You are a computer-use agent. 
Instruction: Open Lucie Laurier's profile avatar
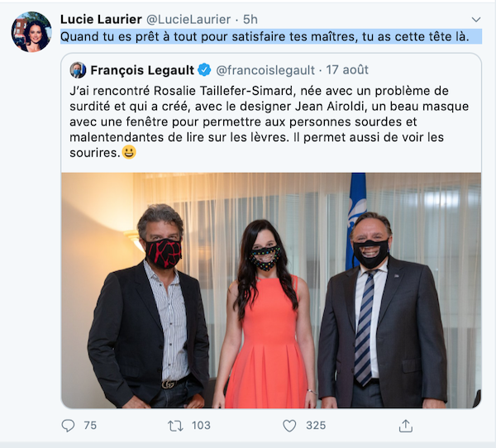31,32
